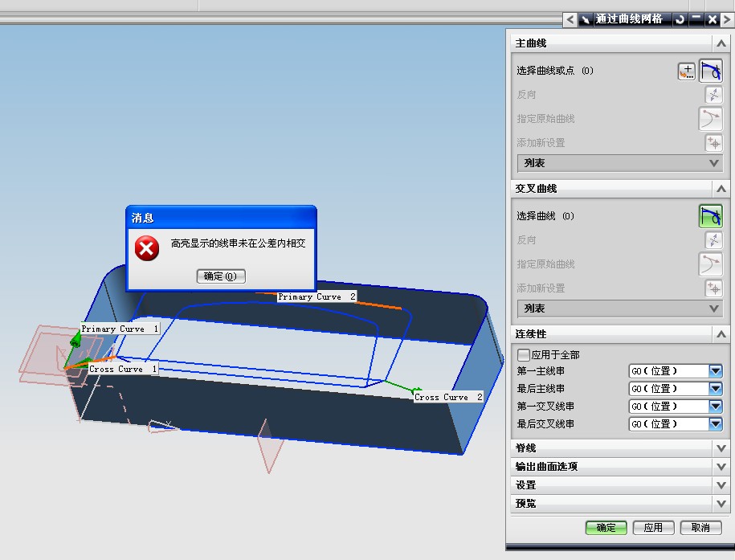Click 确定 in the 消息 error dialog
The width and height of the screenshot is (735, 560).
[x=220, y=276]
